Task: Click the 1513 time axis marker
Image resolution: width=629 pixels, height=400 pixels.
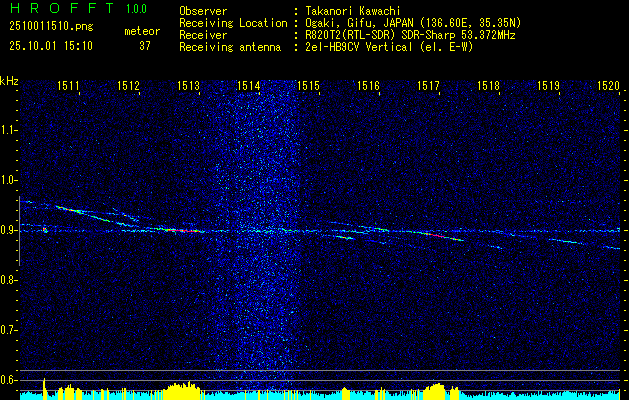Action: tap(189, 85)
